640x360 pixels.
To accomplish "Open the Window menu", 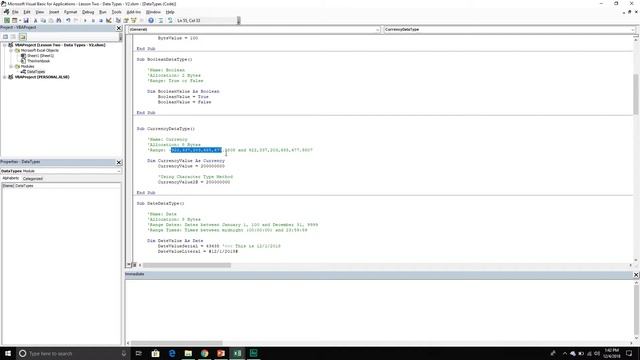I will point(153,12).
